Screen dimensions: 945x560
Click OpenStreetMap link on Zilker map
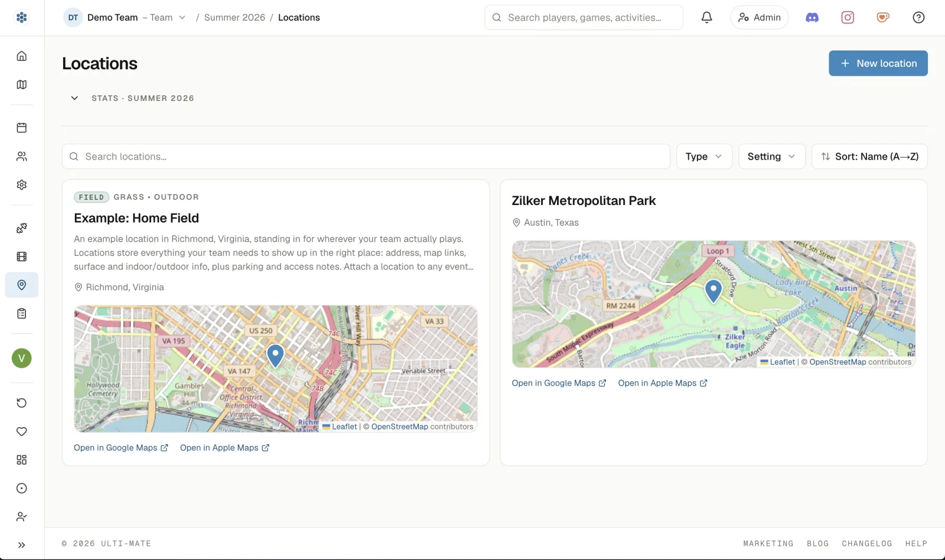[x=838, y=362]
